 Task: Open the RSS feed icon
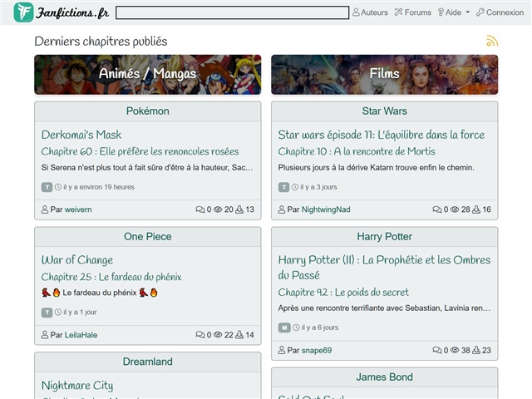[492, 41]
